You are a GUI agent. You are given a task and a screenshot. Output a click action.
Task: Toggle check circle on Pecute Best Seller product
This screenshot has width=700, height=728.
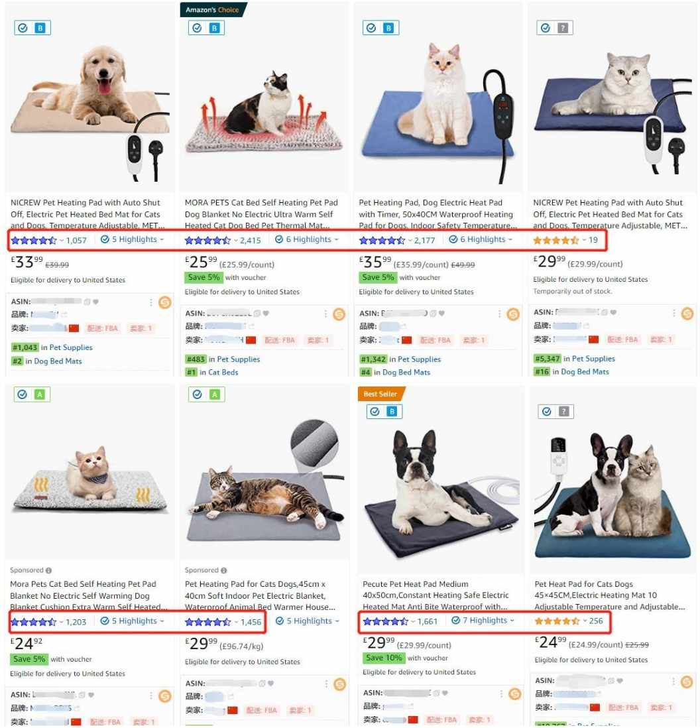(375, 412)
